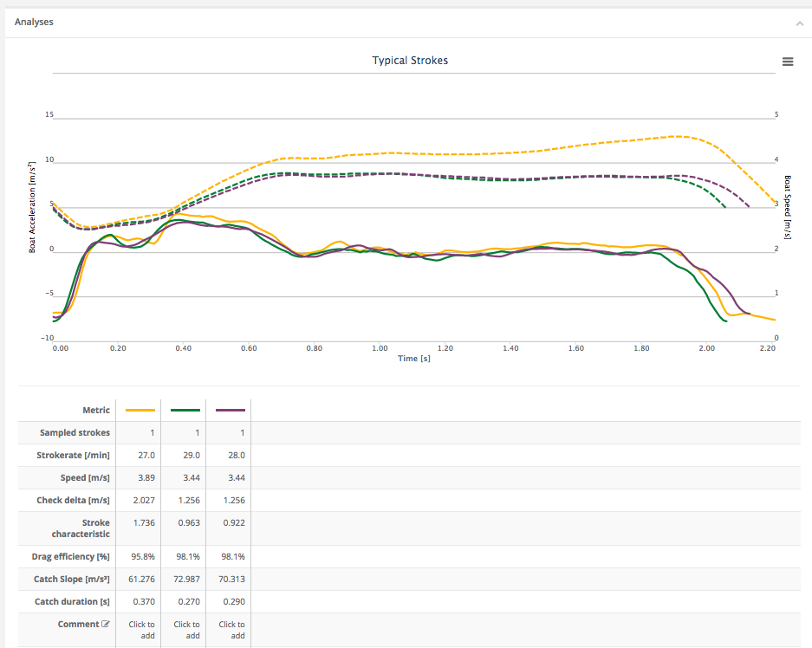Add a comment for the purple stroke

(231, 630)
